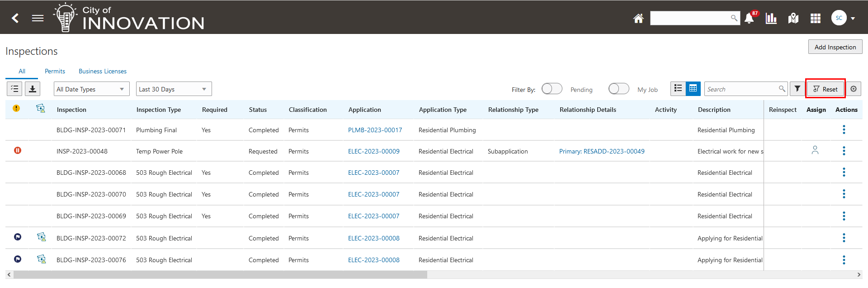Open the apps grid icon

(x=815, y=18)
